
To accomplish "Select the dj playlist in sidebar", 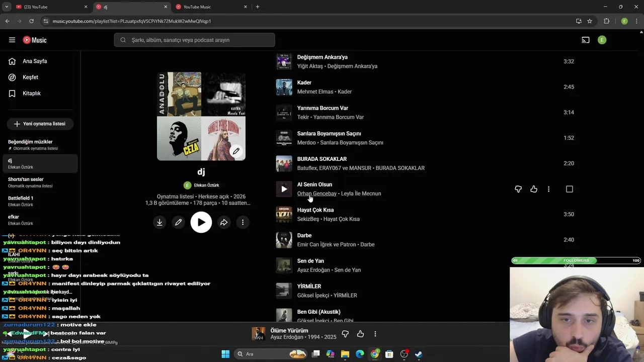I will point(40,163).
